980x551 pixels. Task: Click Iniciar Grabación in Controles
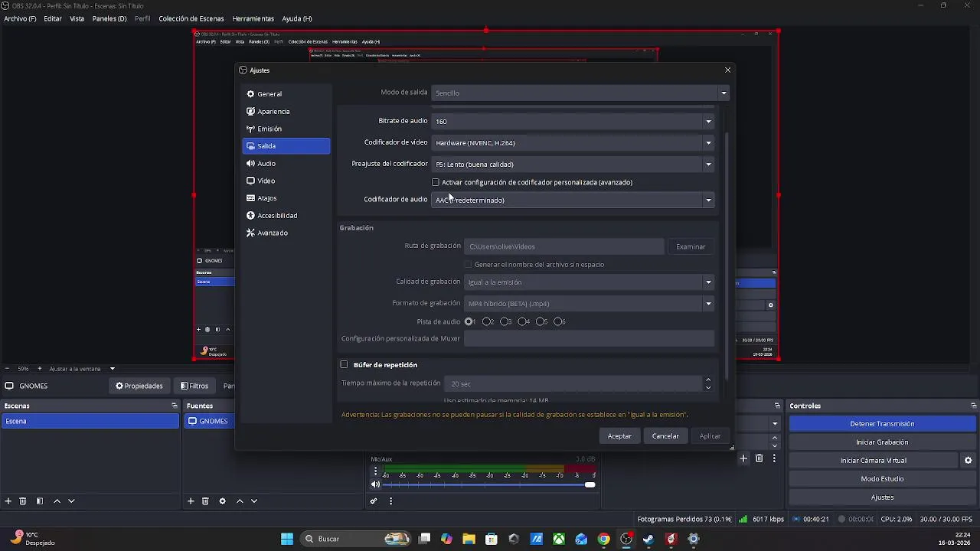882,442
